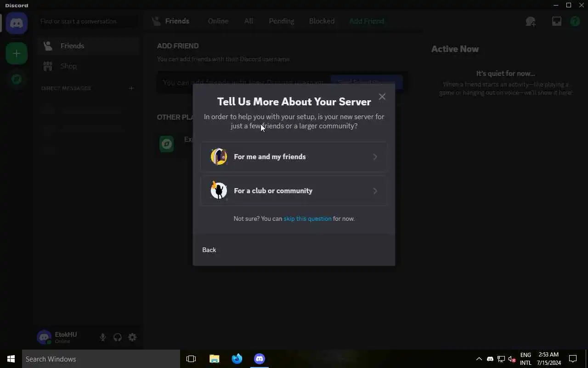Open Thunderbird from the taskbar
The height and width of the screenshot is (368, 588).
237,359
